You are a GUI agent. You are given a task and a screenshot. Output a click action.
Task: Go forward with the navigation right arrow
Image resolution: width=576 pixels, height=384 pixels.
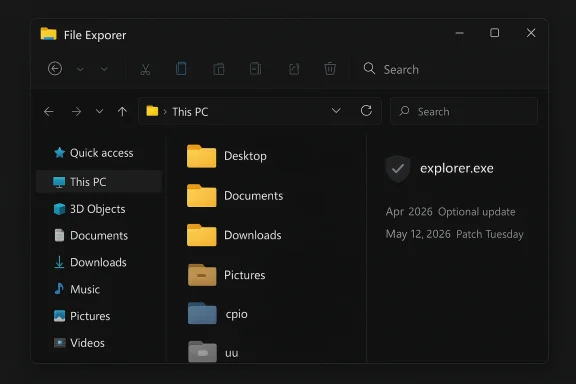pyautogui.click(x=76, y=111)
